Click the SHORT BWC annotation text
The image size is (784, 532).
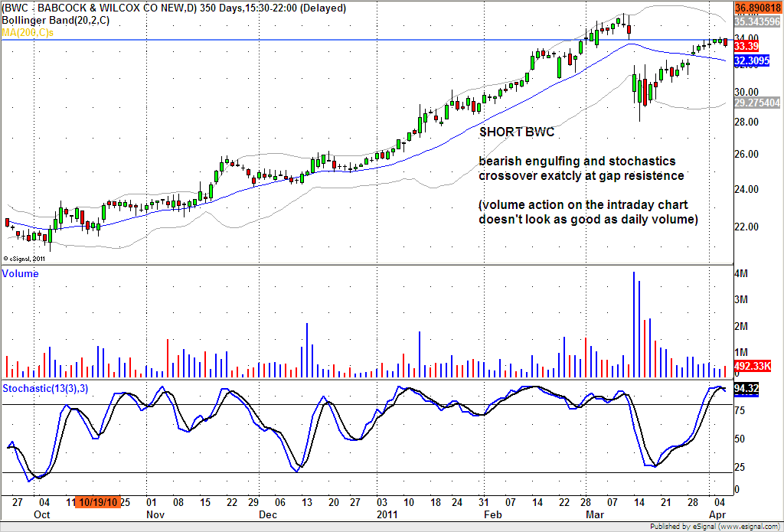click(517, 132)
